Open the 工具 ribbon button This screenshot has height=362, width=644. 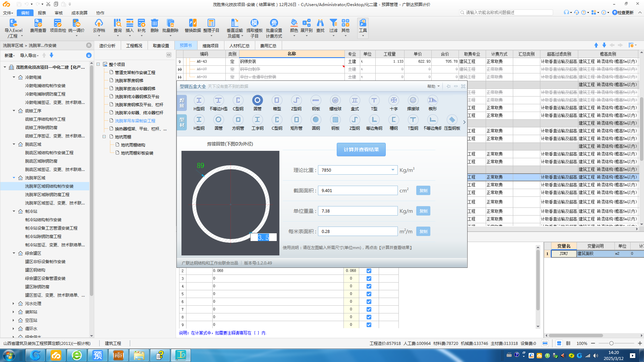point(363,28)
